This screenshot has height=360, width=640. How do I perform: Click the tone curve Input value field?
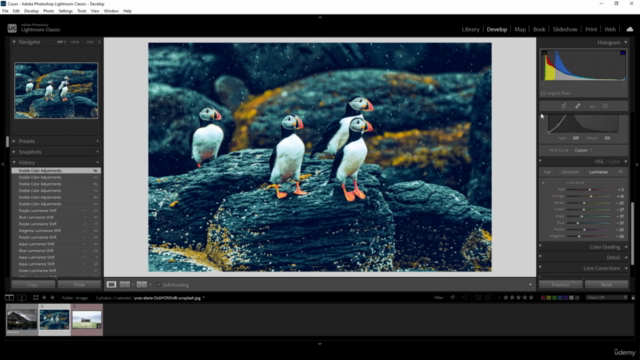576,138
